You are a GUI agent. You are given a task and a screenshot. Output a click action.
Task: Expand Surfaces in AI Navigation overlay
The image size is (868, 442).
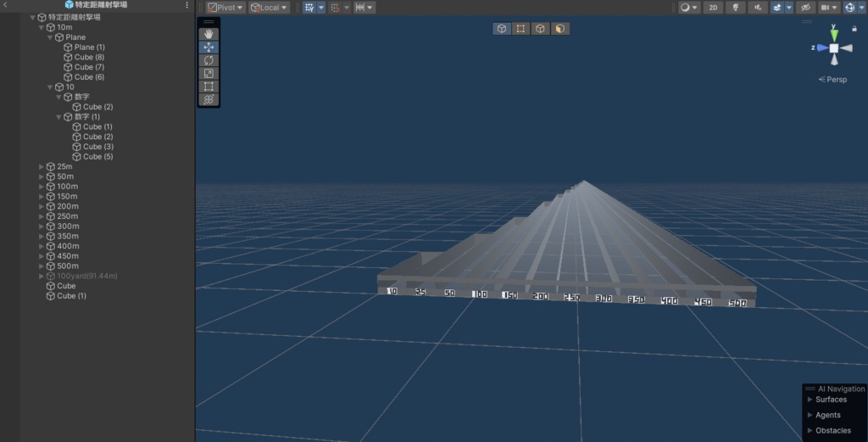click(810, 400)
